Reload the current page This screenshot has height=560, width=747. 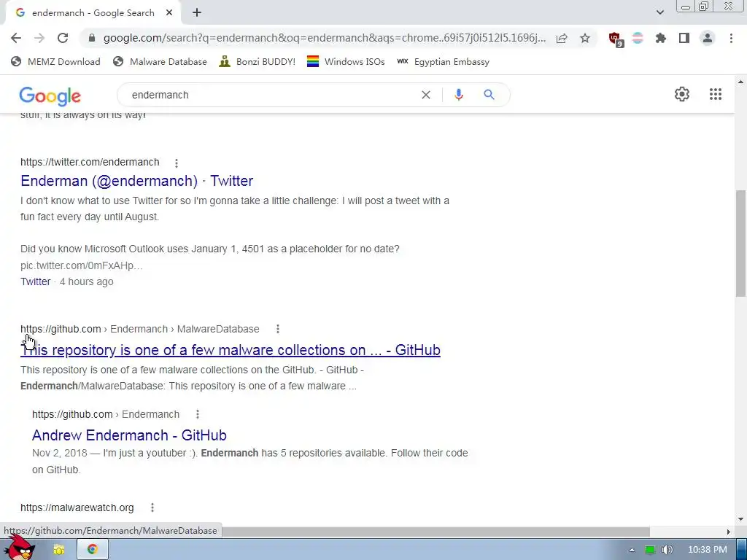pos(63,38)
